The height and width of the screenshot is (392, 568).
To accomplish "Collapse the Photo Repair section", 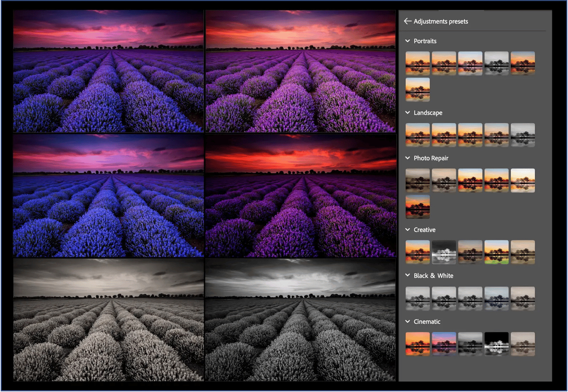I will click(407, 158).
